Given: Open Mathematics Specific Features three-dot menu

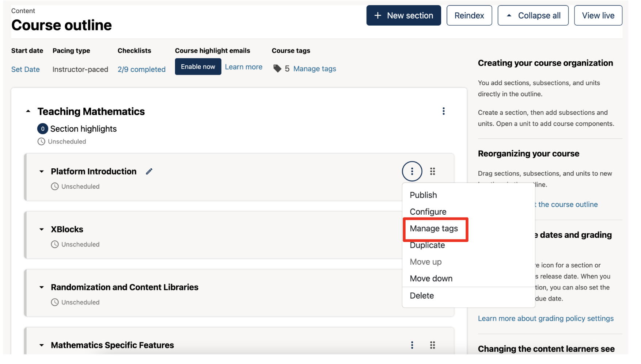Looking at the screenshot, I should click(412, 345).
